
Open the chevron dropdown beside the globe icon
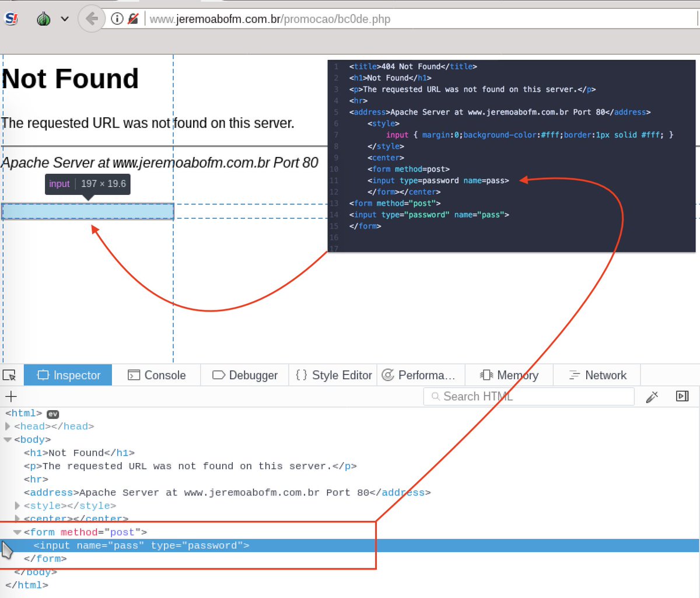(x=64, y=18)
